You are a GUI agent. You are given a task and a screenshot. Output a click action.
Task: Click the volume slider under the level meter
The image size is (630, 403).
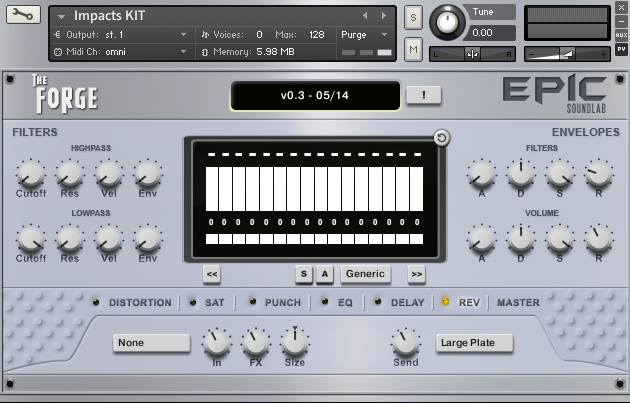tap(567, 54)
